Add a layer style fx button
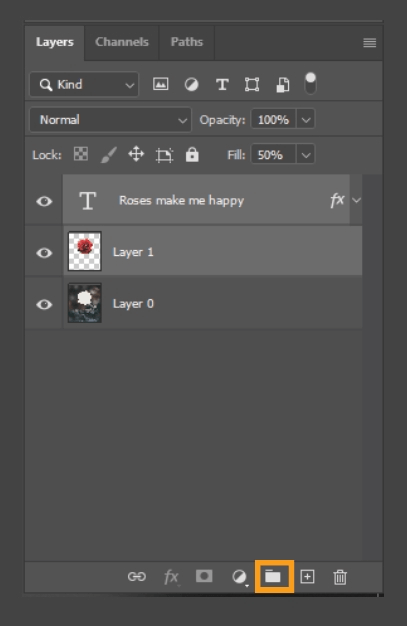Image resolution: width=407 pixels, height=626 pixels. coord(171,577)
